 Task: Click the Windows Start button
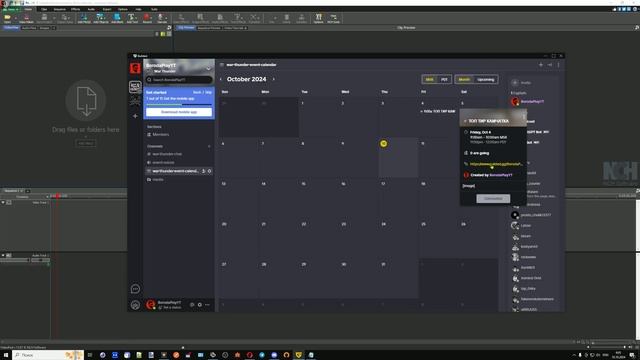click(6, 355)
